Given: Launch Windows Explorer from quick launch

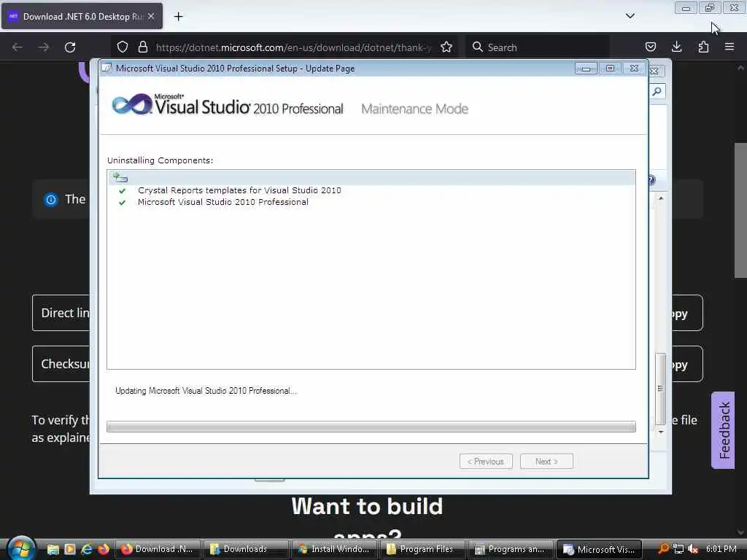Looking at the screenshot, I should (53, 549).
